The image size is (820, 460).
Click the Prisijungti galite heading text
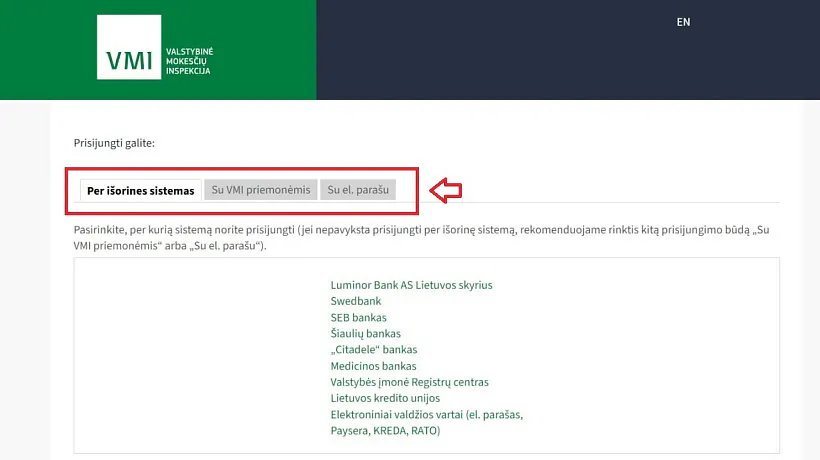(114, 143)
